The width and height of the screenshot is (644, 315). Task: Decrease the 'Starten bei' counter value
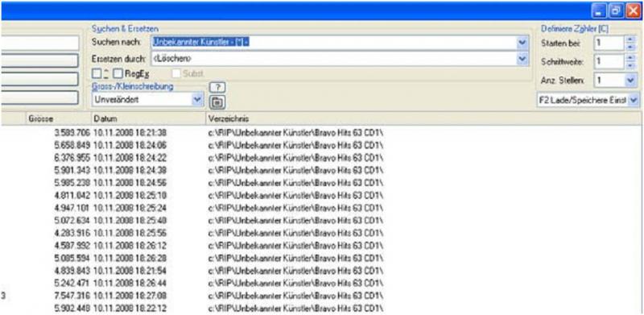630,47
